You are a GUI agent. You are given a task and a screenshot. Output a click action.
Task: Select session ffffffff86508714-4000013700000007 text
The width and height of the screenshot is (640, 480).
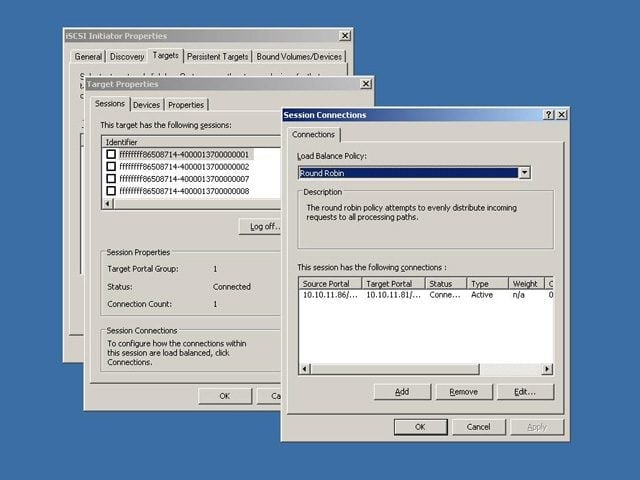tap(184, 179)
